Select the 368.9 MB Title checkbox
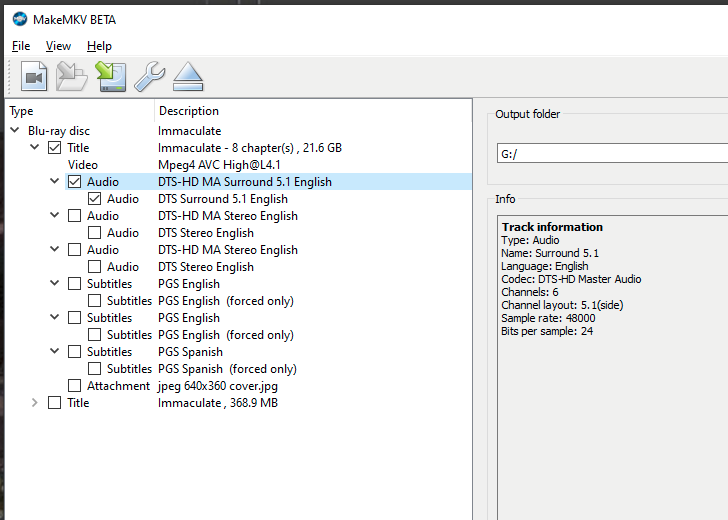Screen dimensions: 728x520 point(55,403)
